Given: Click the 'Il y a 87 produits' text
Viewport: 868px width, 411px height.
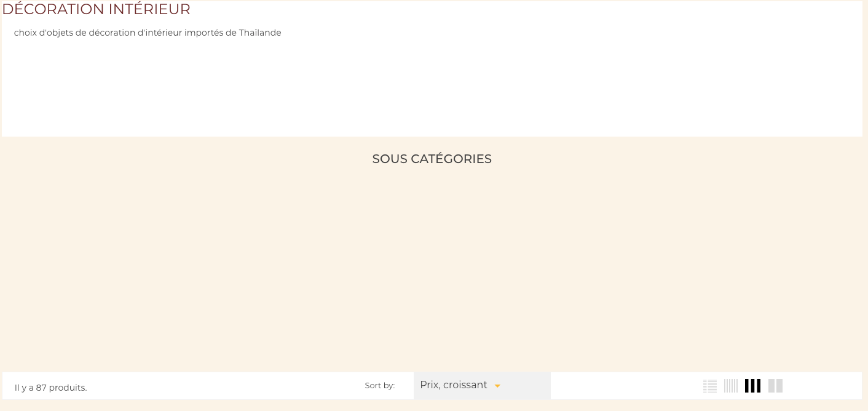Looking at the screenshot, I should [50, 388].
